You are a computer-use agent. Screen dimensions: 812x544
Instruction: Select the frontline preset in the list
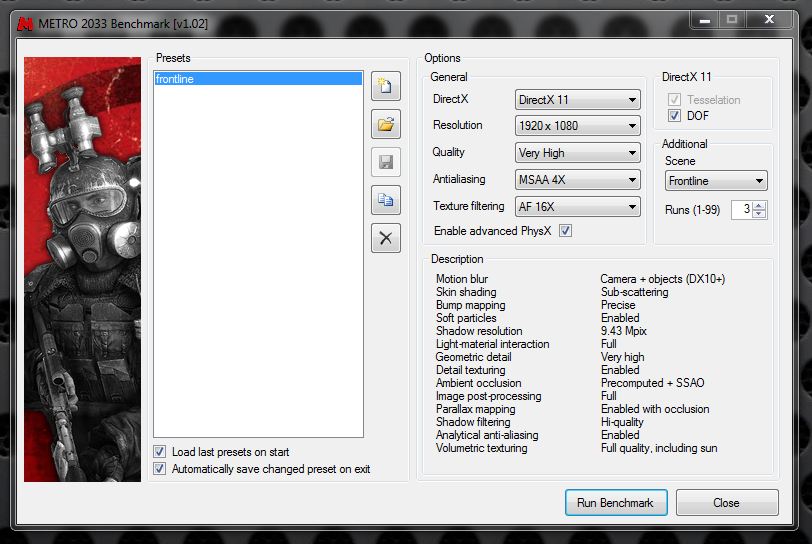coord(258,79)
